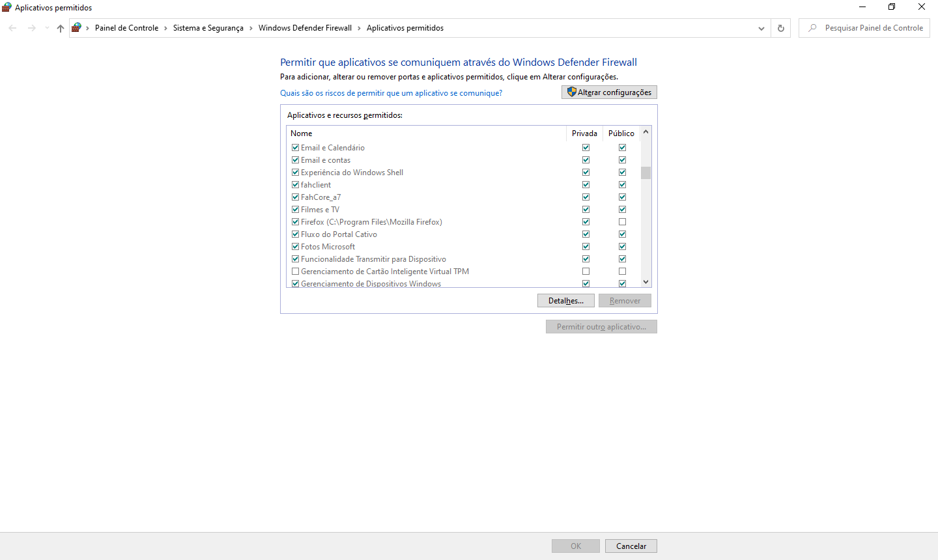The image size is (938, 560).
Task: Navigate to Painel de Controle breadcrumb
Action: pos(126,28)
